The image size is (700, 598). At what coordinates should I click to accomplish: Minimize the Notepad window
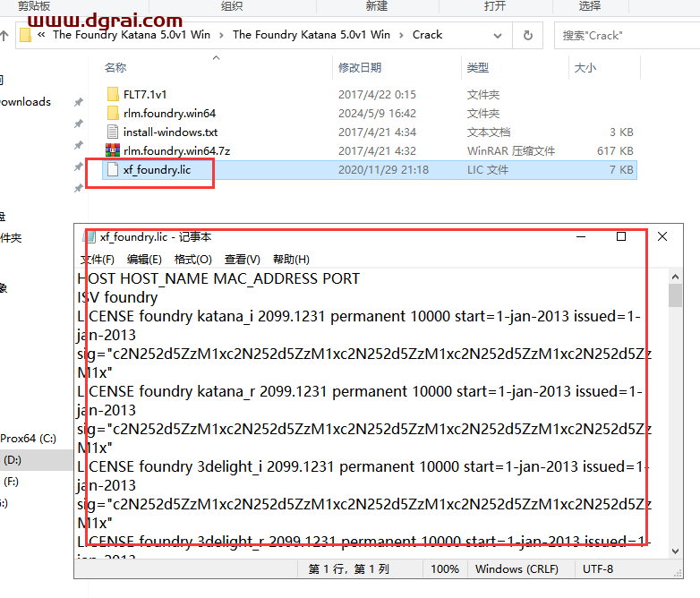[581, 236]
